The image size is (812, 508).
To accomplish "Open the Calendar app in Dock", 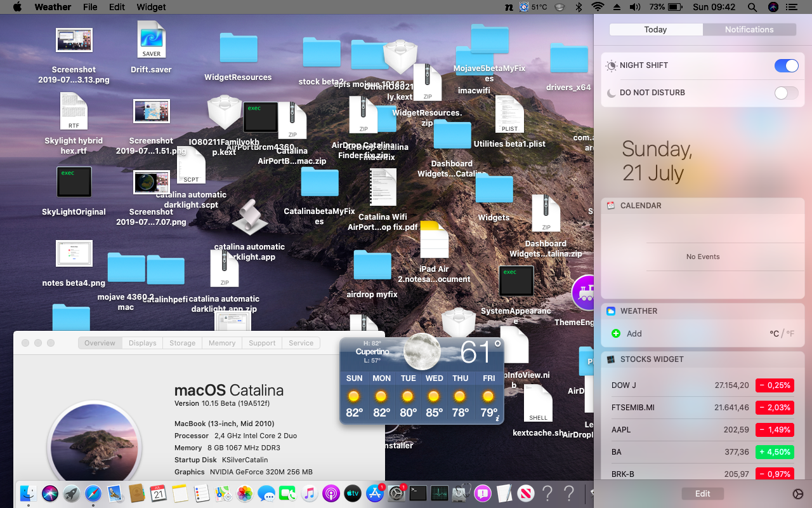I will coord(159,493).
